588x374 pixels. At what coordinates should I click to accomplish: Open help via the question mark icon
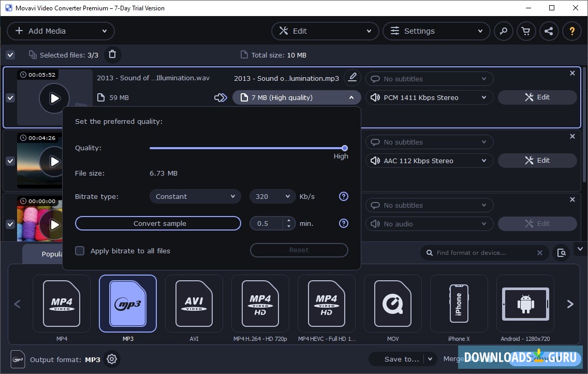[x=572, y=31]
